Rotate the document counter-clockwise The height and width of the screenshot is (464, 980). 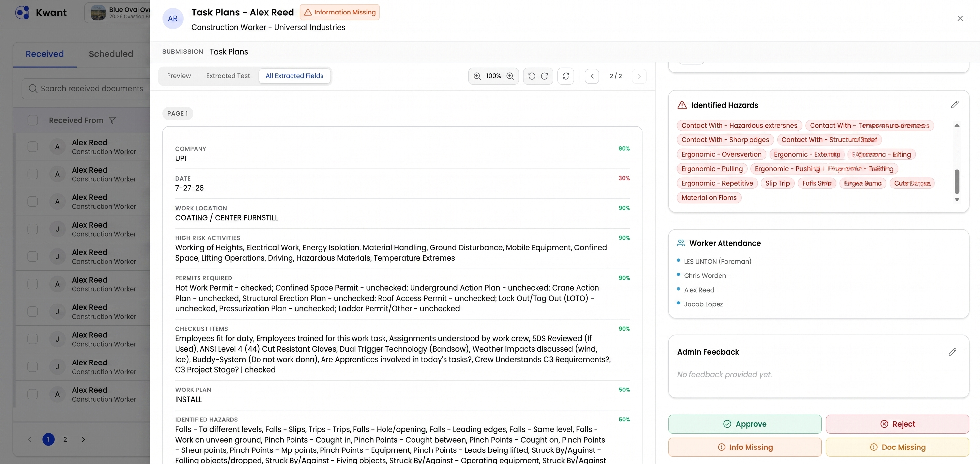point(532,76)
